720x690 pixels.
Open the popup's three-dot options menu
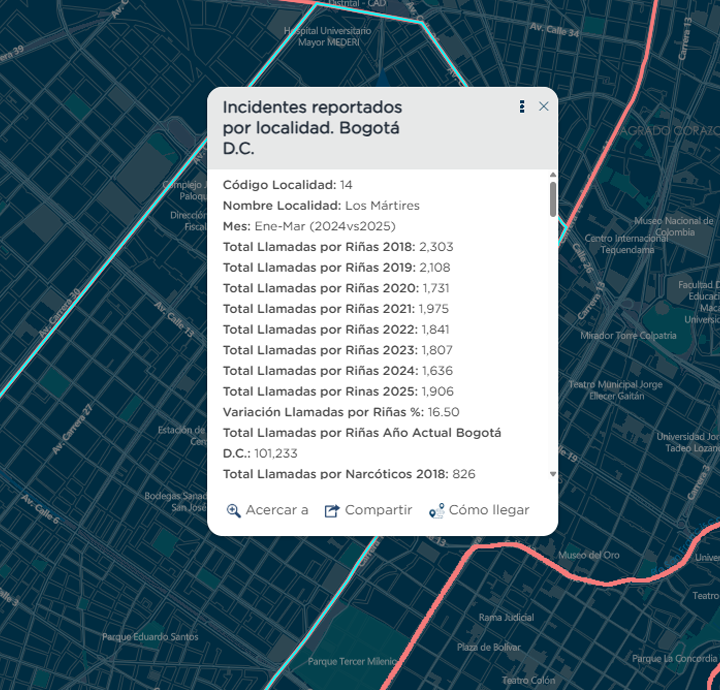coord(522,107)
